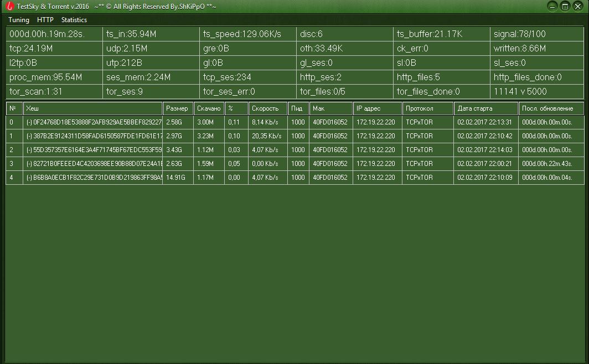The image size is (589, 364).
Task: Sort by the Размер column header
Action: point(177,108)
